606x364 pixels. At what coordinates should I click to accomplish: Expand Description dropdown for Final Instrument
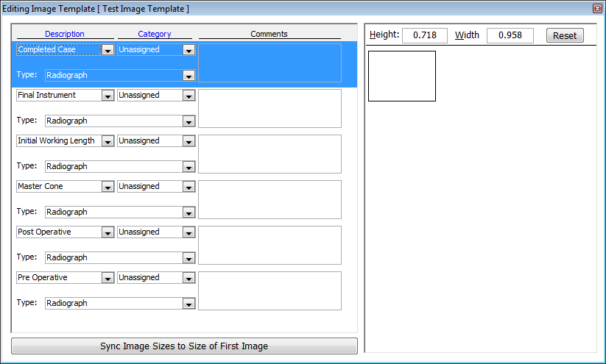click(108, 96)
